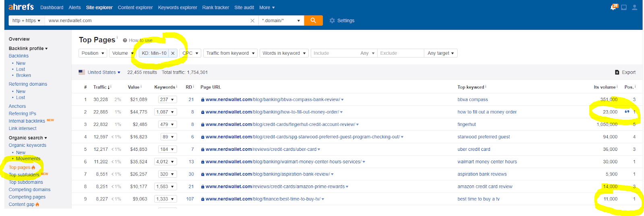Viewport: 644px width, 216px height.
Task: Change country from United States dropdown
Action: 99,72
